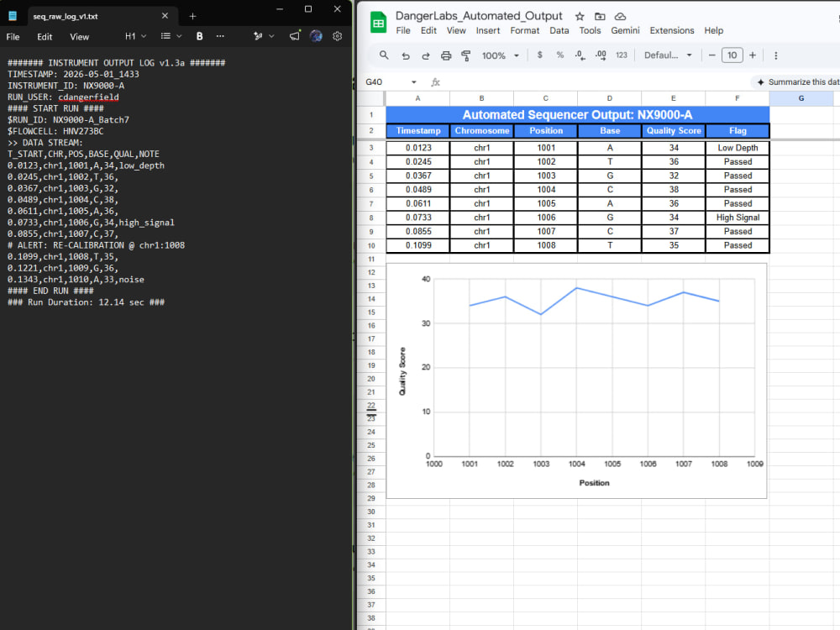Click the Notepad settings gear icon
This screenshot has height=630, width=840.
pos(337,36)
